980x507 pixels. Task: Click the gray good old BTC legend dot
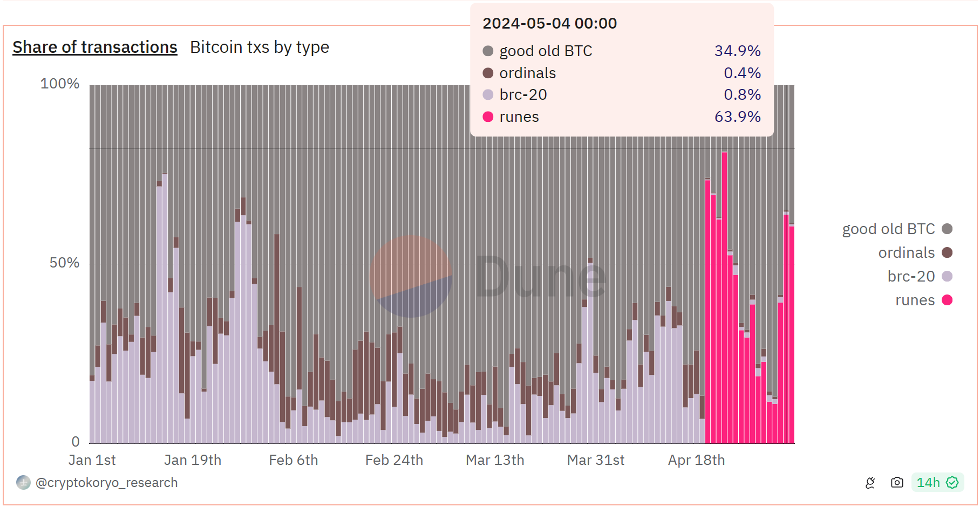coord(947,229)
